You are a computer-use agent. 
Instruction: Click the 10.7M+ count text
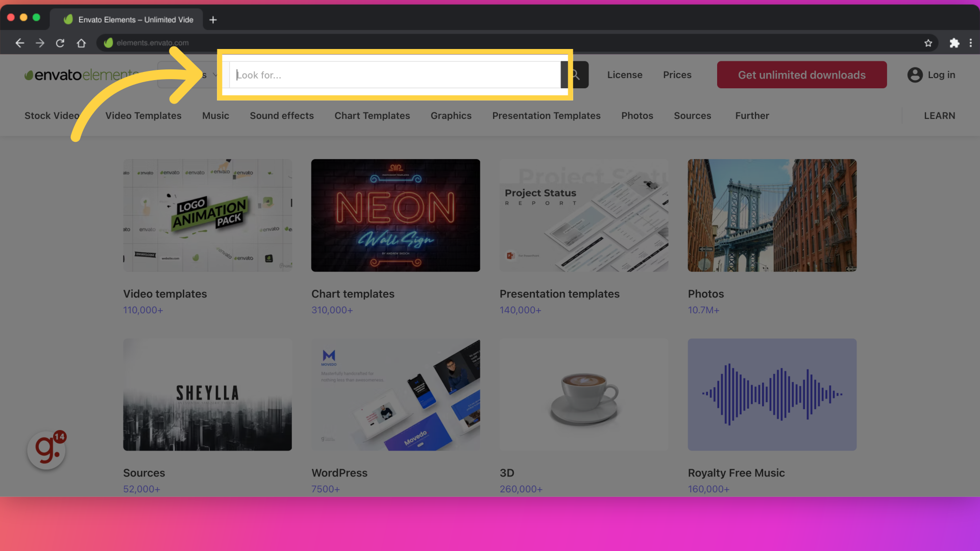(x=703, y=310)
